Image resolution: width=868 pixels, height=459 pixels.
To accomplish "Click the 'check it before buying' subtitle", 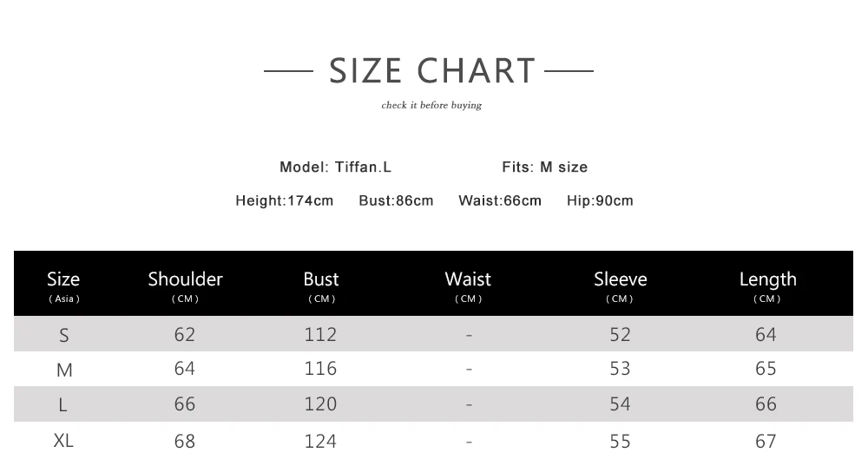I will (x=431, y=106).
